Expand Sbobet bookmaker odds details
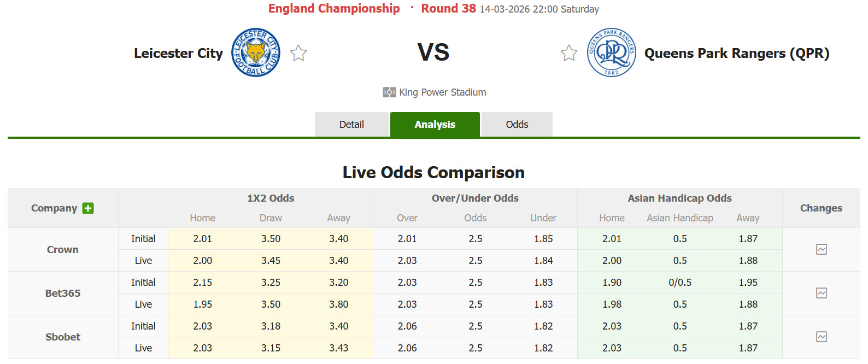 (x=62, y=337)
